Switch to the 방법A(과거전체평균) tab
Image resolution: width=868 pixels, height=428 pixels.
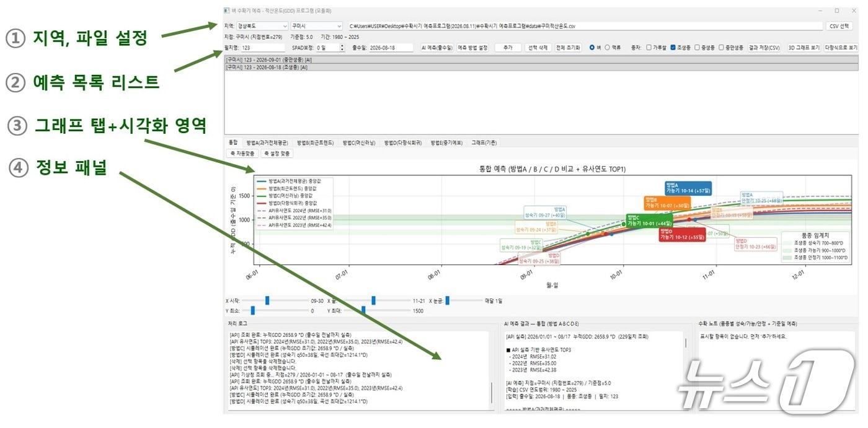tap(267, 142)
